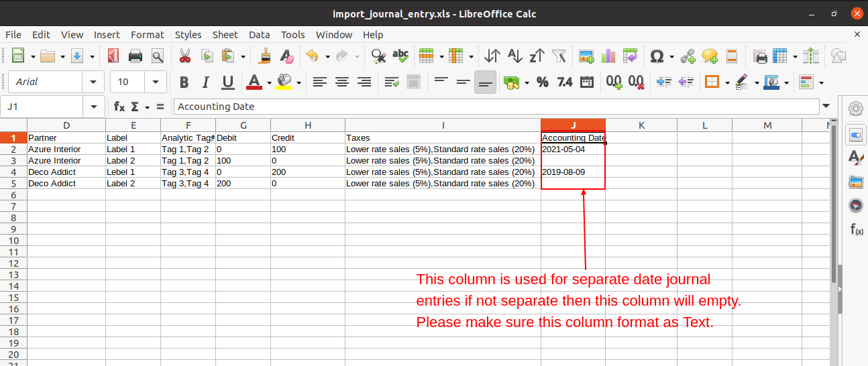
Task: Click the Insert Hyperlink chain icon
Action: 688,56
